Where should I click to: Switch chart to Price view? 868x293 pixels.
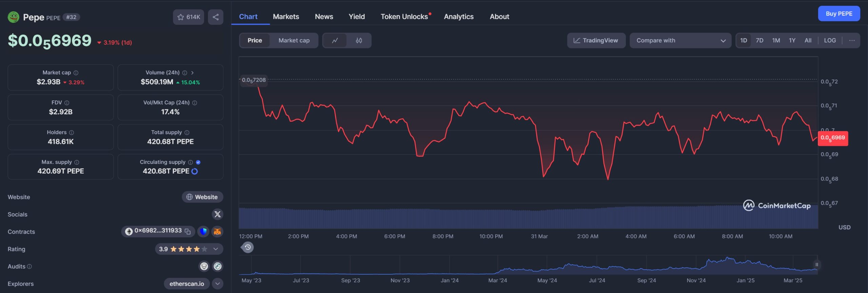coord(255,40)
